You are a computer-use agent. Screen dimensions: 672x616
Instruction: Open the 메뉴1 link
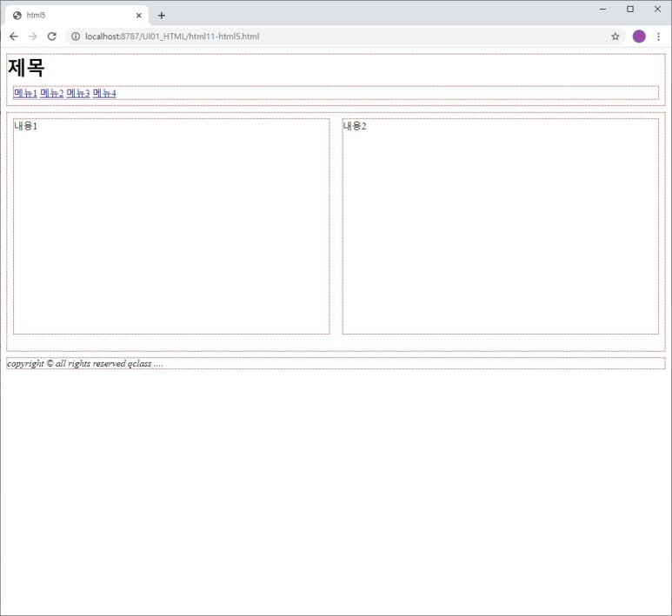[x=25, y=93]
